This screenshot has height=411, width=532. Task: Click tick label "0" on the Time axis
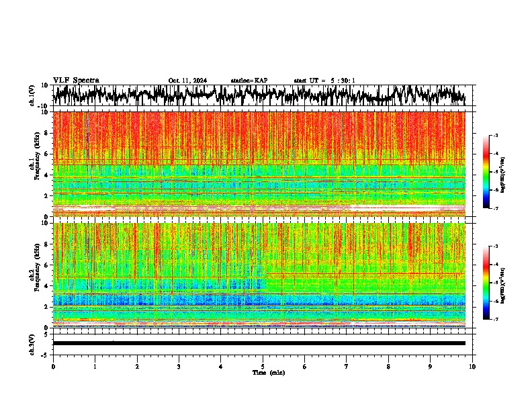[x=53, y=367]
